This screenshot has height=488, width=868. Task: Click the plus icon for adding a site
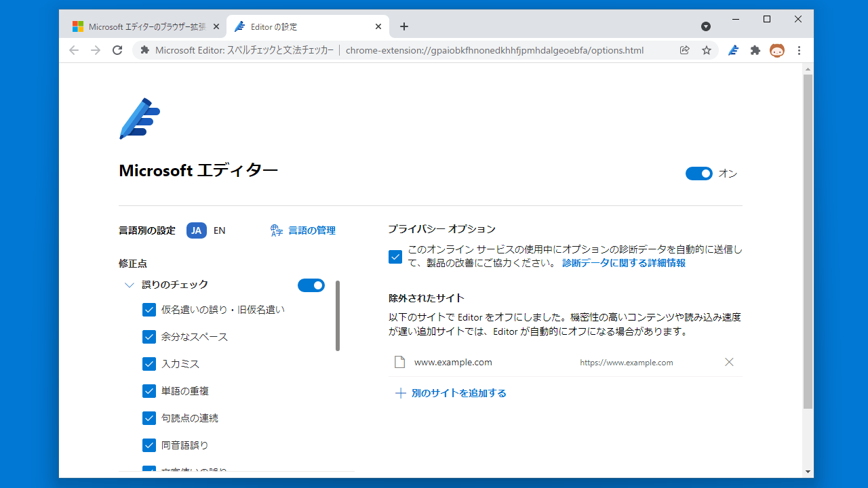click(x=401, y=393)
